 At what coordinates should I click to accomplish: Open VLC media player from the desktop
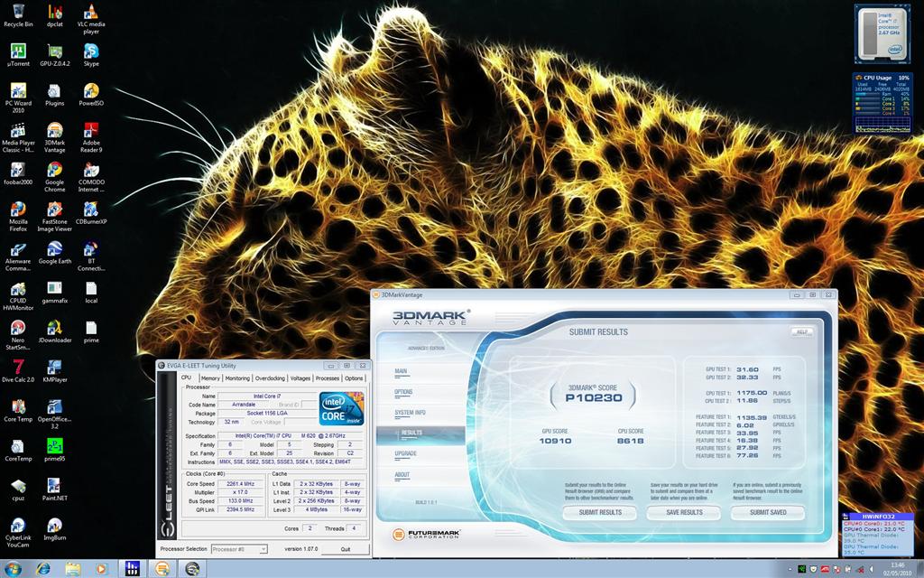pyautogui.click(x=91, y=19)
